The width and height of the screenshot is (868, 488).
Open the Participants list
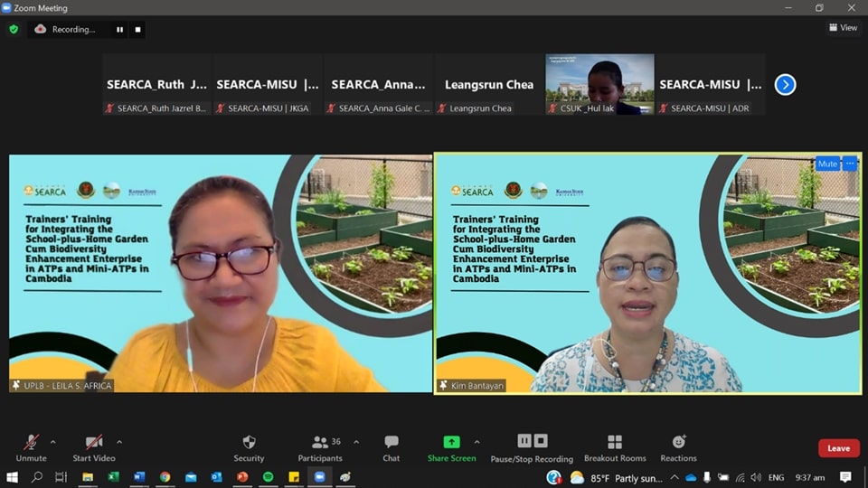321,447
